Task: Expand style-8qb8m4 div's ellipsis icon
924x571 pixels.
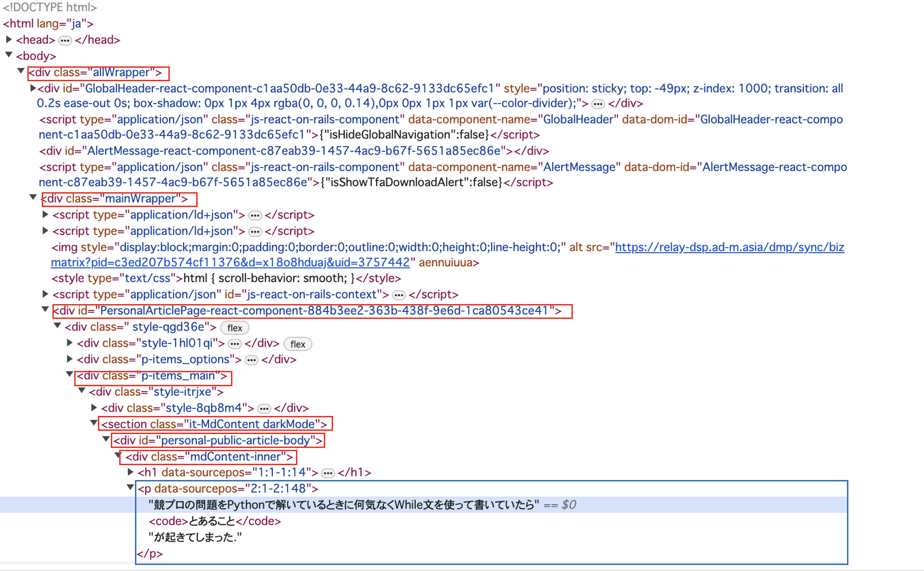Action: [x=263, y=408]
